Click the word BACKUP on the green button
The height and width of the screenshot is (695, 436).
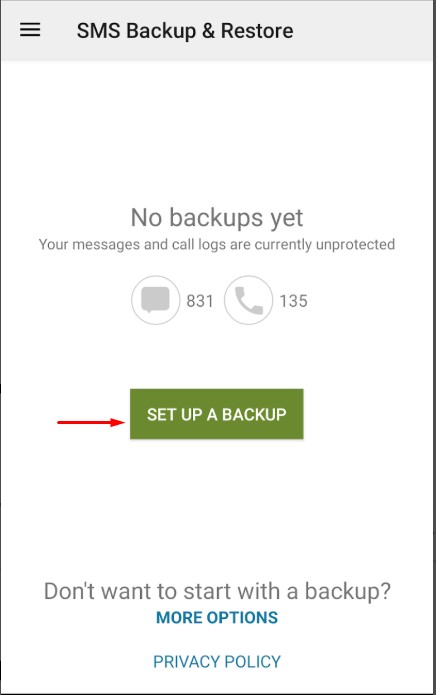point(254,414)
